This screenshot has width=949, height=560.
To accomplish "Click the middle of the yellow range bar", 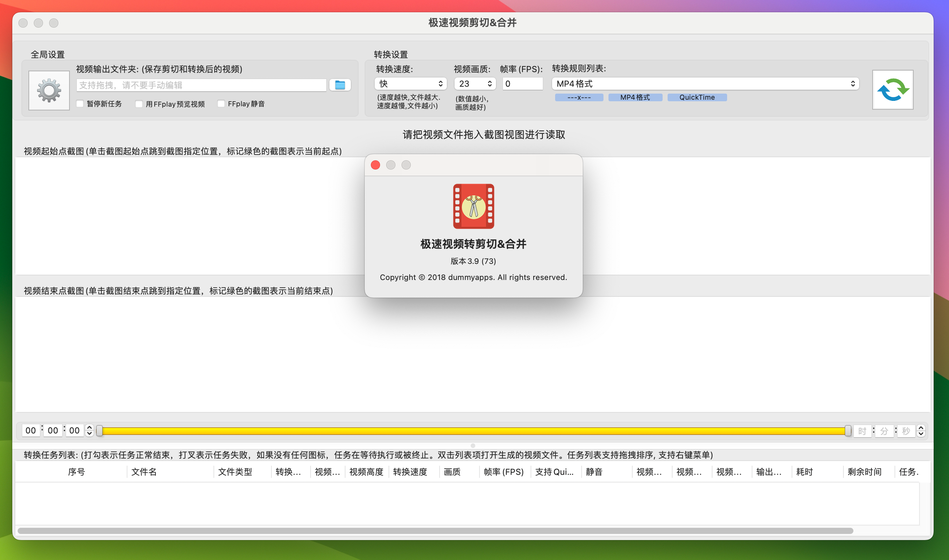I will [x=474, y=431].
